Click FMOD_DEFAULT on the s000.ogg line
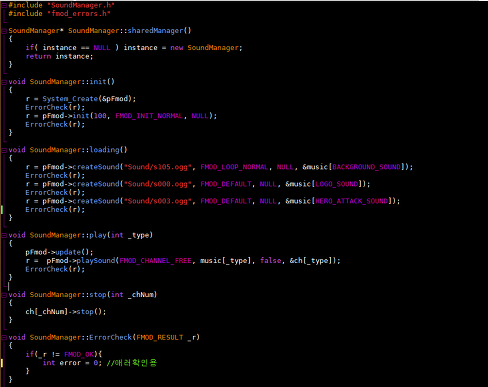The width and height of the screenshot is (488, 387). point(226,184)
